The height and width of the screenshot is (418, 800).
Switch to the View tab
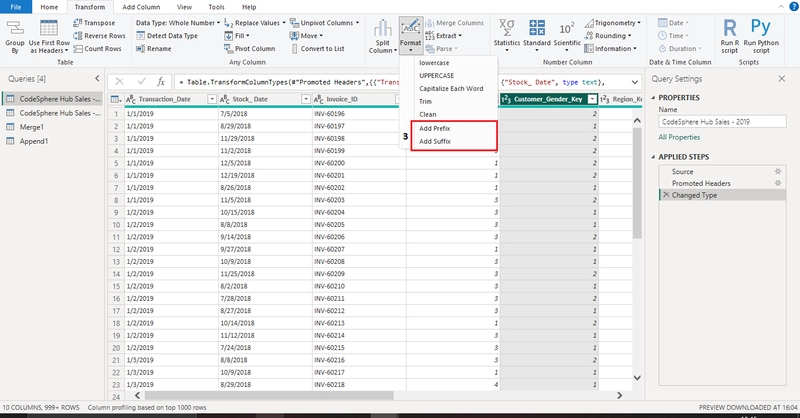[x=184, y=7]
